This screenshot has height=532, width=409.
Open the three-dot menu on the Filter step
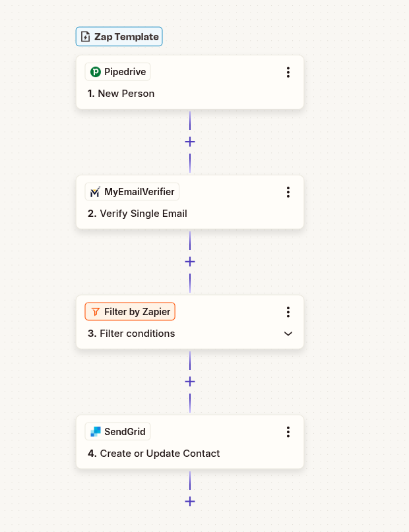coord(288,312)
